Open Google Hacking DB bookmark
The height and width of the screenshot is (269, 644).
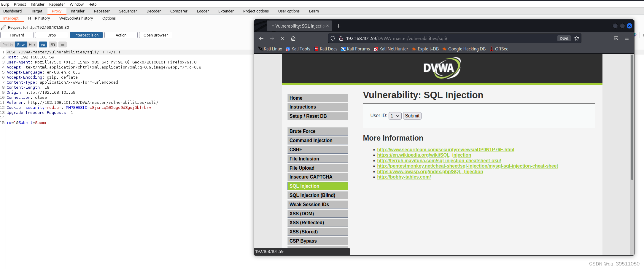click(464, 49)
